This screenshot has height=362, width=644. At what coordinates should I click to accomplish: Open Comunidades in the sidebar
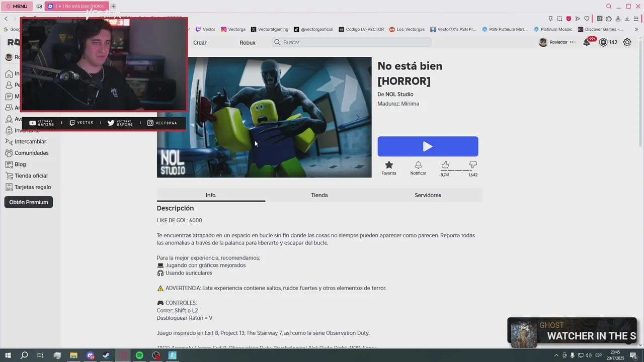point(32,153)
